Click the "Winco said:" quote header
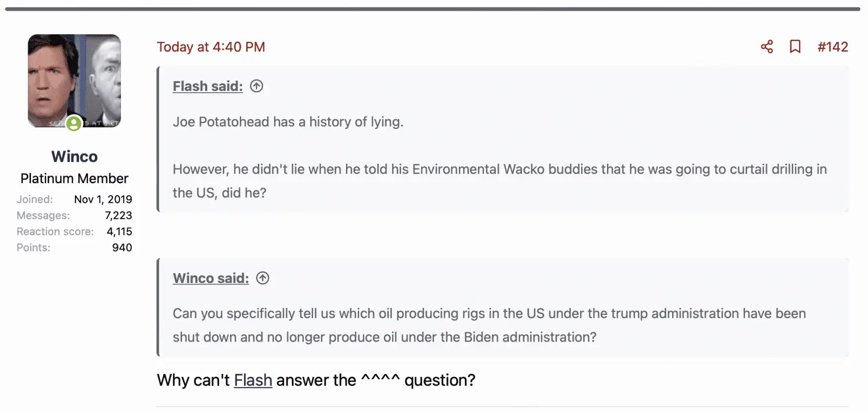 [210, 278]
